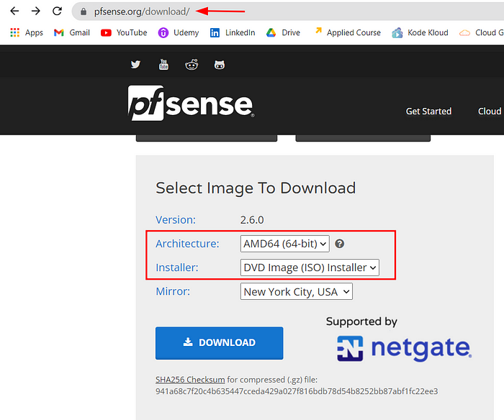Viewport: 504px width, 420px height.
Task: Reload the pfsense download page
Action: coord(57,12)
